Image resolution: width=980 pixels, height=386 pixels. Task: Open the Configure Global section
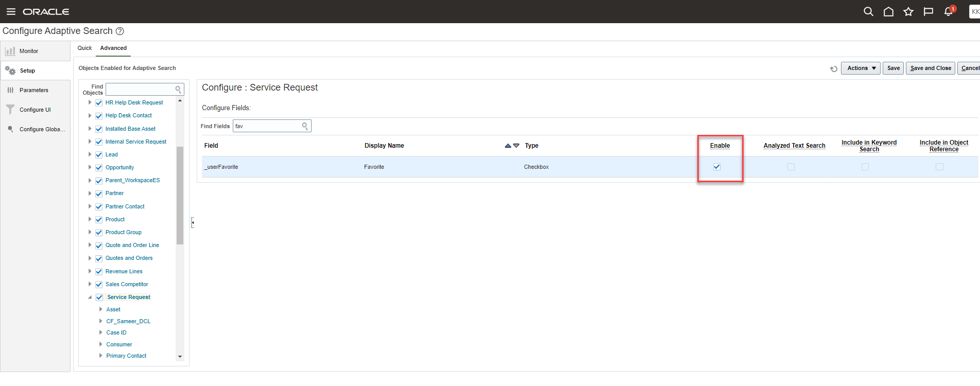[x=35, y=129]
